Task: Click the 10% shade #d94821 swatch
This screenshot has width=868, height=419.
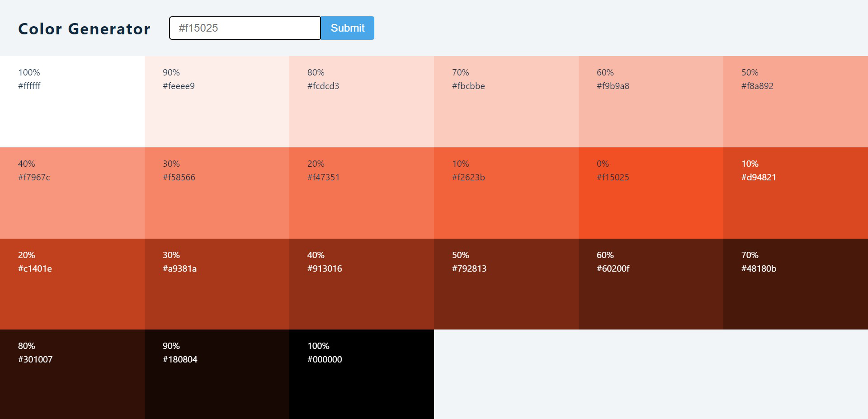Action: click(796, 193)
